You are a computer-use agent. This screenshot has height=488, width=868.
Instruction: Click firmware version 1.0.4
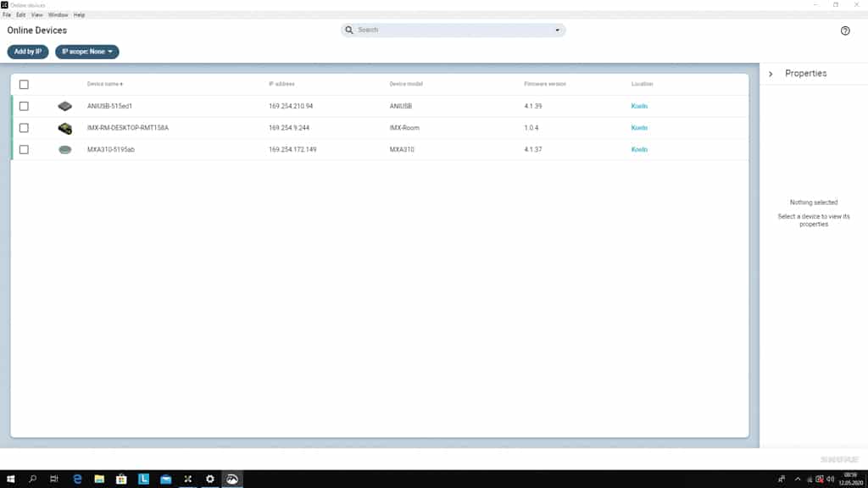coord(531,128)
